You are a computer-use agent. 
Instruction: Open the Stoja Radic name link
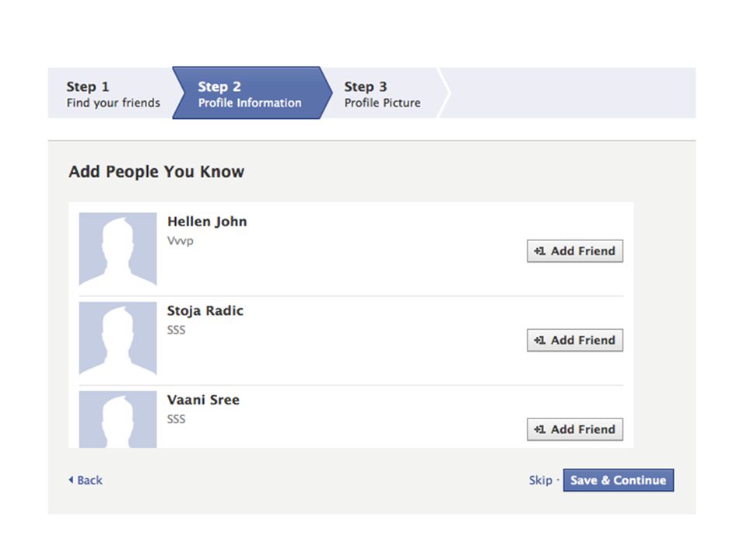tap(205, 311)
